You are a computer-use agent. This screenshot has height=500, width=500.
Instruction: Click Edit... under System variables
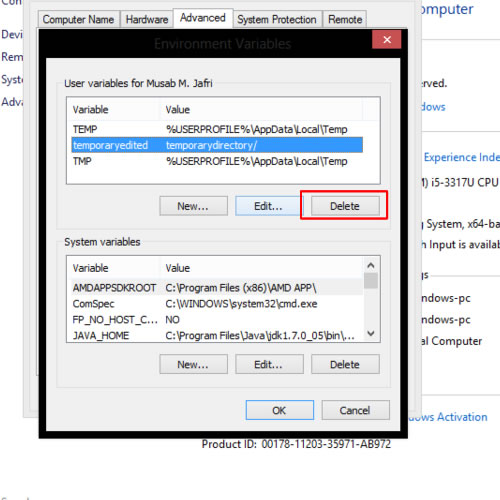tap(269, 364)
